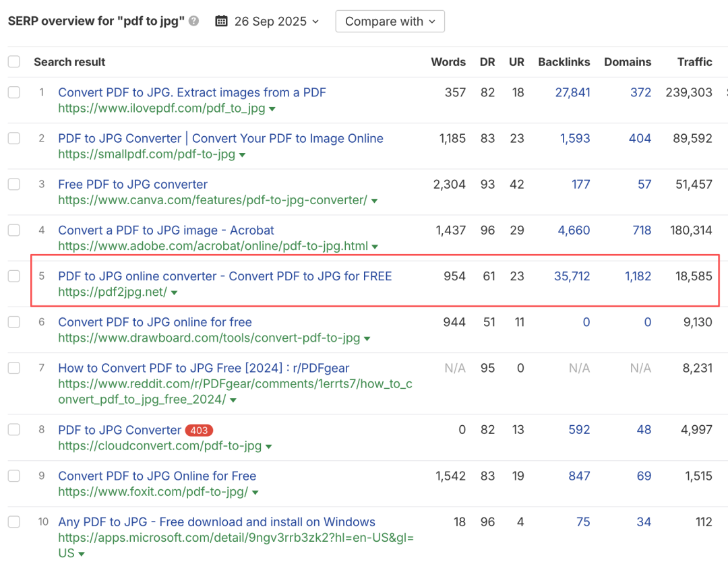The image size is (728, 566).
Task: Visit the https://cloudconvert.com/pdf-to-jpg URL
Action: (160, 446)
